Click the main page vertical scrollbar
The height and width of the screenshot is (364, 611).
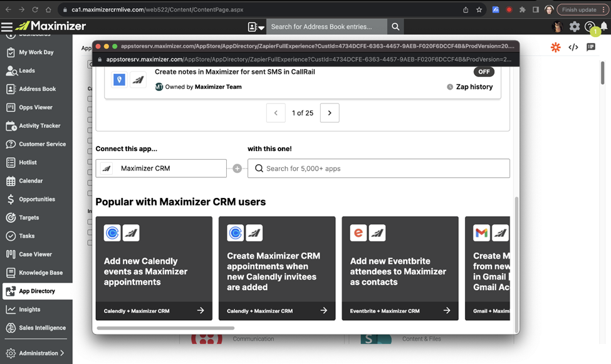(602, 73)
